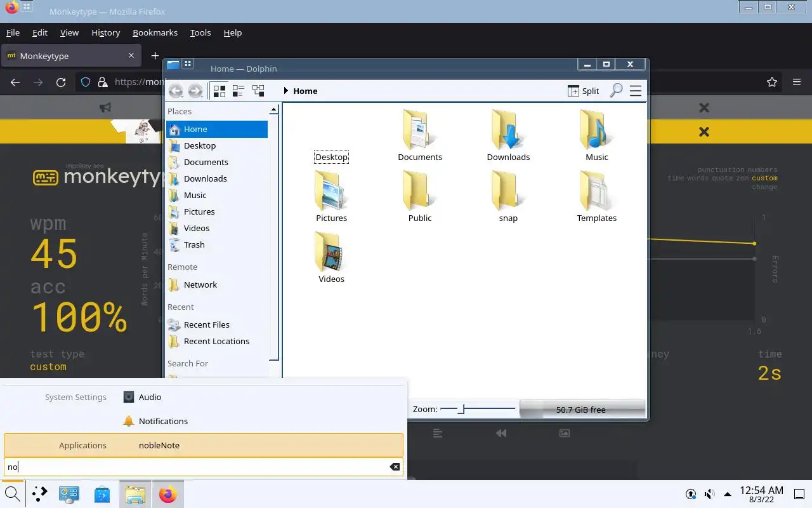
Task: Open Pictures in the Places sidebar
Action: coord(217,211)
